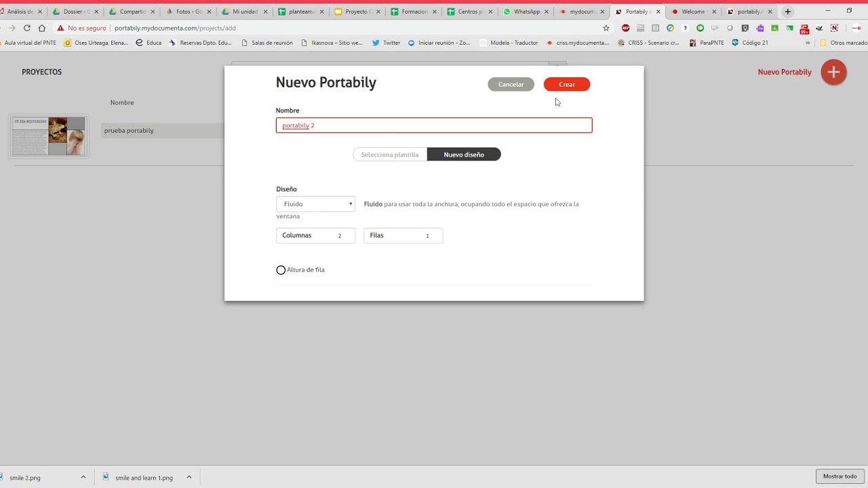Click the red plus Nuevo Portabily icon
Viewport: 868px width, 488px height.
click(833, 72)
